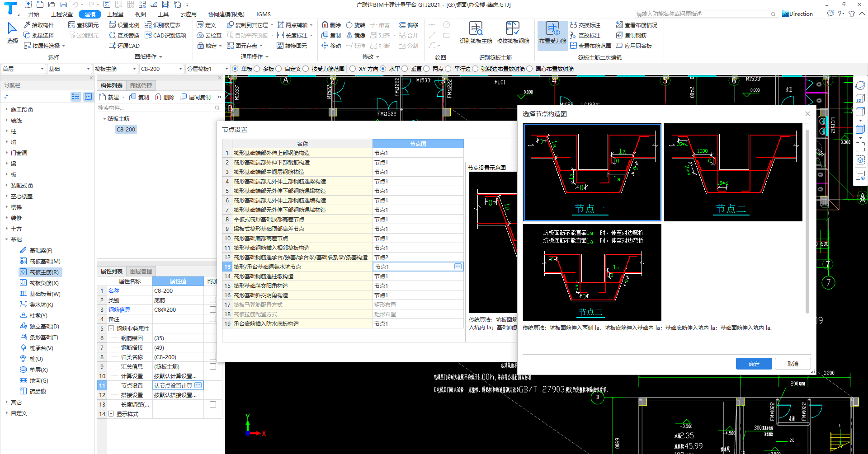The width and height of the screenshot is (868, 454).
Task: Click 识别筏板主筋 large icon
Action: (x=476, y=33)
